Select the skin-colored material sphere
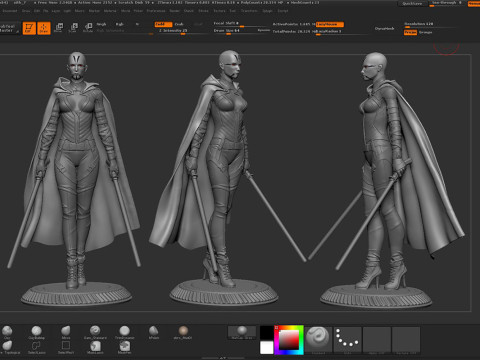This screenshot has height=360, width=480. coord(183,332)
